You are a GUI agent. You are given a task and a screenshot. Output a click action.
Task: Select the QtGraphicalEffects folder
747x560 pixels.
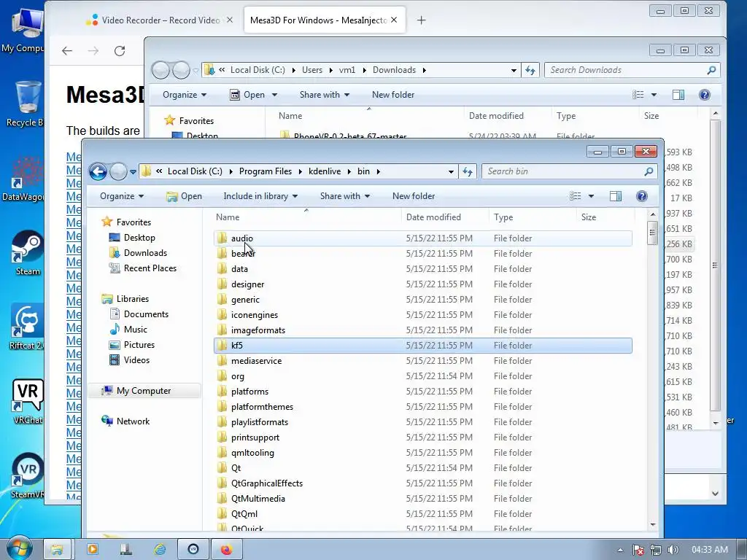423,483
